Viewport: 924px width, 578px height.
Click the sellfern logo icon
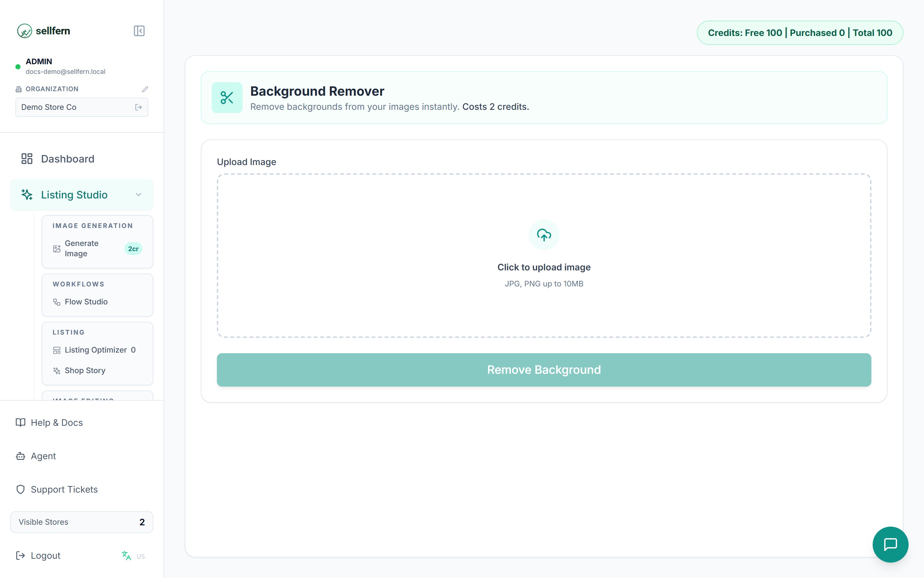24,31
